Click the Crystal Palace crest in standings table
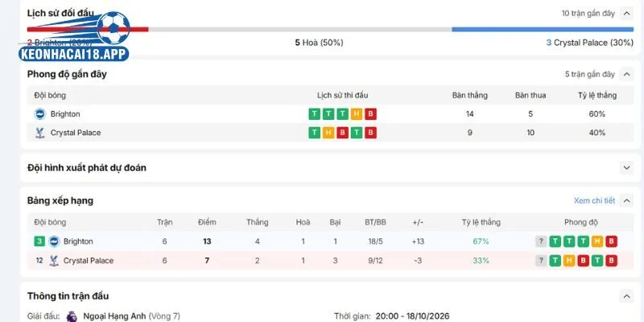 pos(54,260)
